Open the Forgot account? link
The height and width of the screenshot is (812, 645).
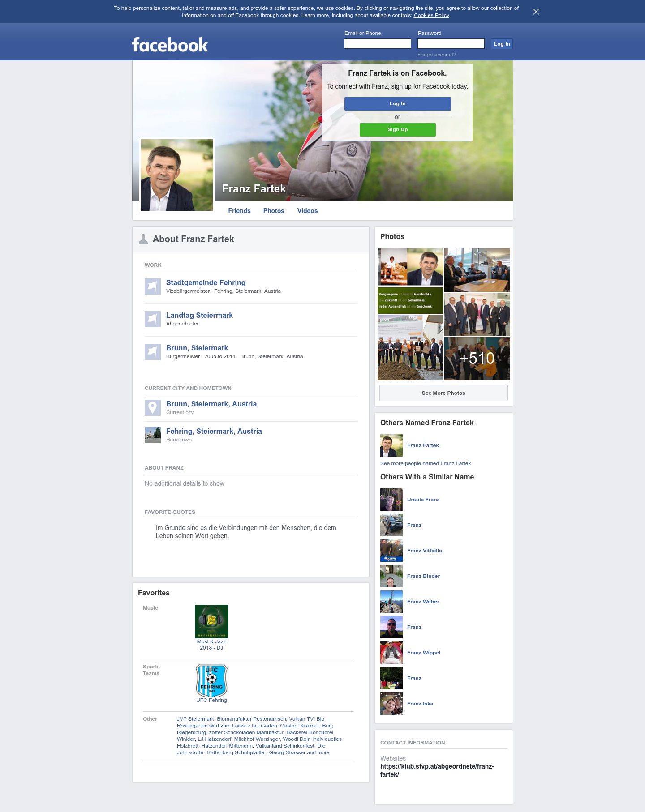[x=437, y=55]
